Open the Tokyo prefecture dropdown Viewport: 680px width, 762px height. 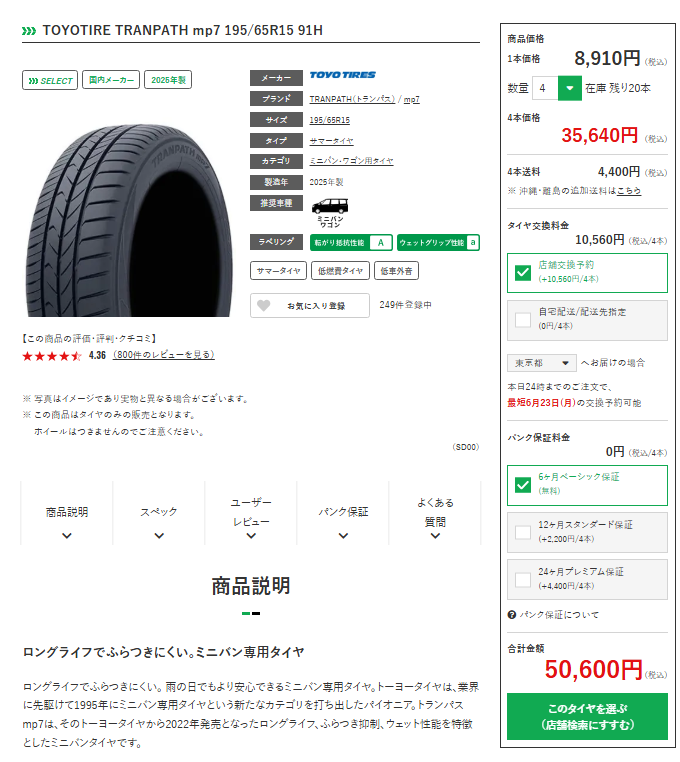click(541, 364)
